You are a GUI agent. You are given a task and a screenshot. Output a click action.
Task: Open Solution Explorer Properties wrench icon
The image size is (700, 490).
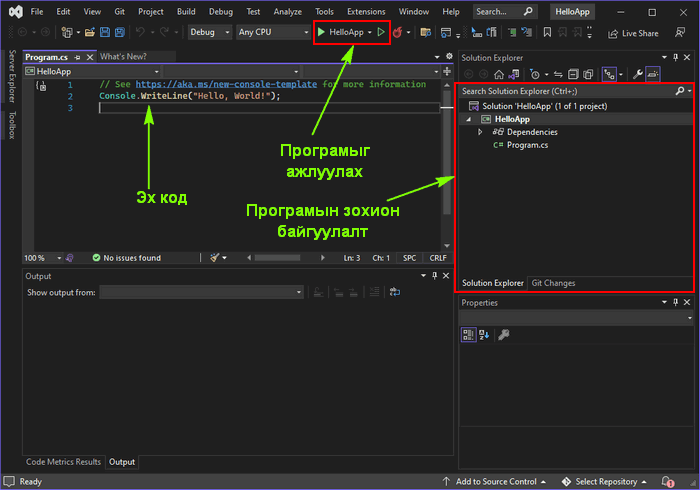pyautogui.click(x=638, y=74)
